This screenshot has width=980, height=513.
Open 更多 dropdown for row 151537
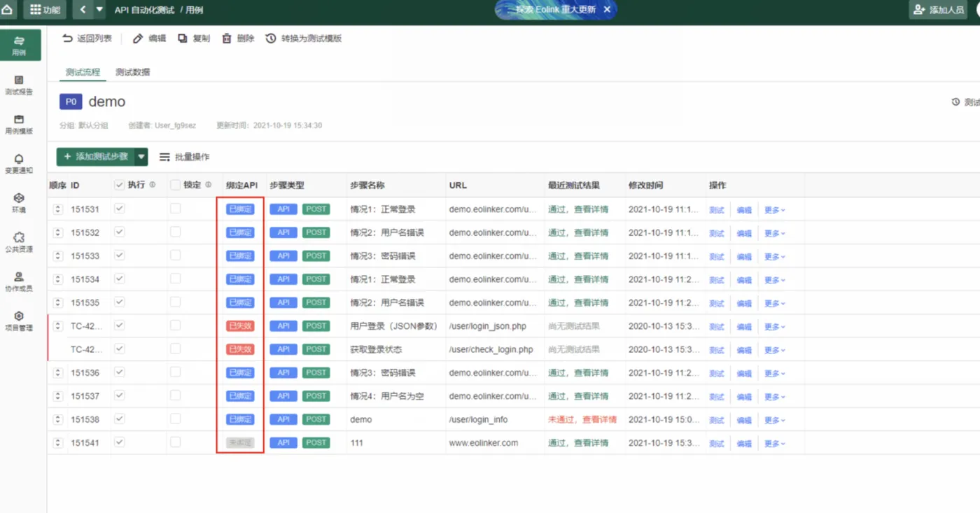click(774, 397)
